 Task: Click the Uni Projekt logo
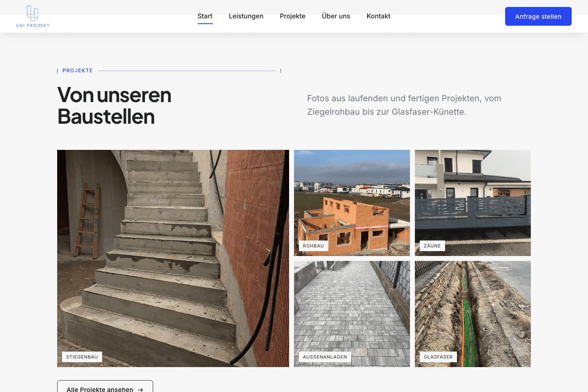point(33,16)
